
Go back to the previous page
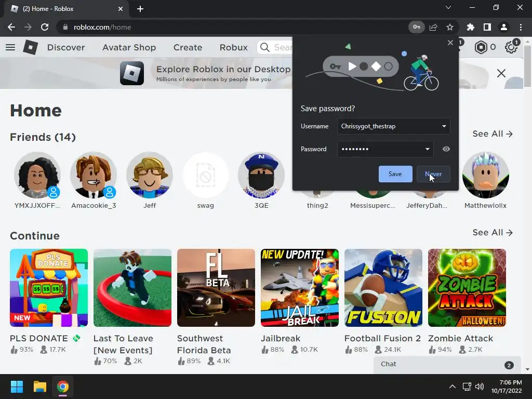pos(11,27)
